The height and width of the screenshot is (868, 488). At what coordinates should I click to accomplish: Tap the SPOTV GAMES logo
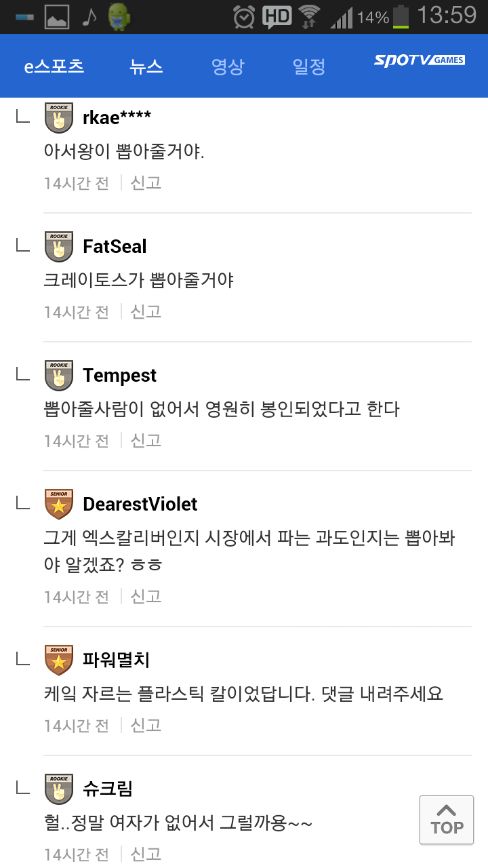pyautogui.click(x=421, y=60)
